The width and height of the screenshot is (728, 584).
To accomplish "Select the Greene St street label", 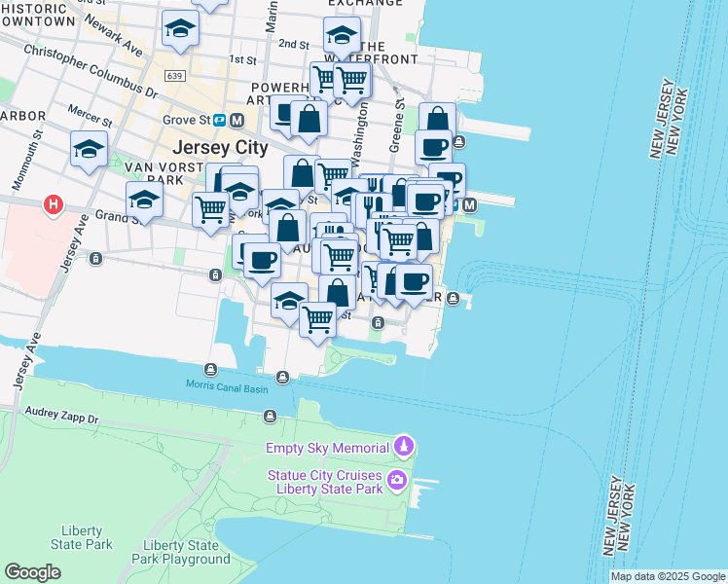I will (x=396, y=126).
